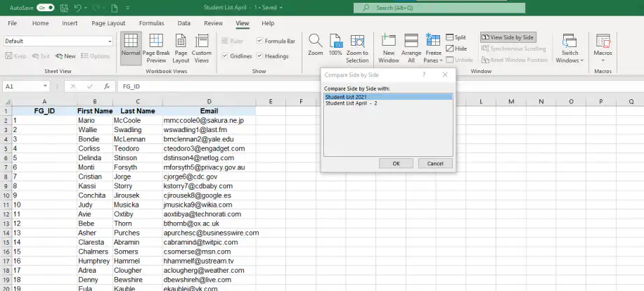Open the Help tab
Screen dimensions: 644x291
(x=268, y=23)
